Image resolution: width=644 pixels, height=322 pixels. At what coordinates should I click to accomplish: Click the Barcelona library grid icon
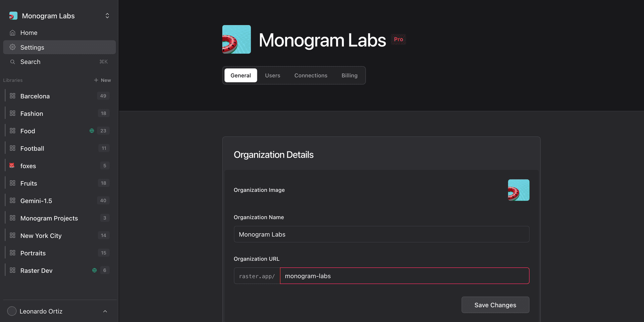point(12,96)
